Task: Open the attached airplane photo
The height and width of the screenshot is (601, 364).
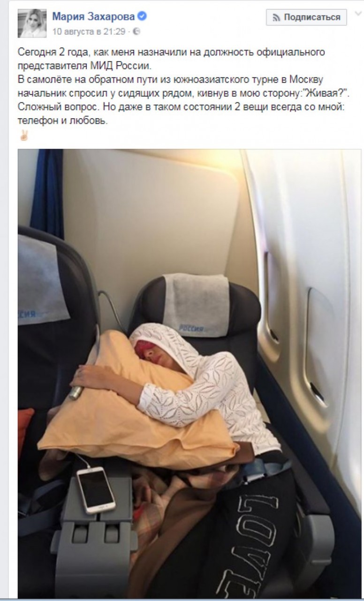Action: click(190, 373)
